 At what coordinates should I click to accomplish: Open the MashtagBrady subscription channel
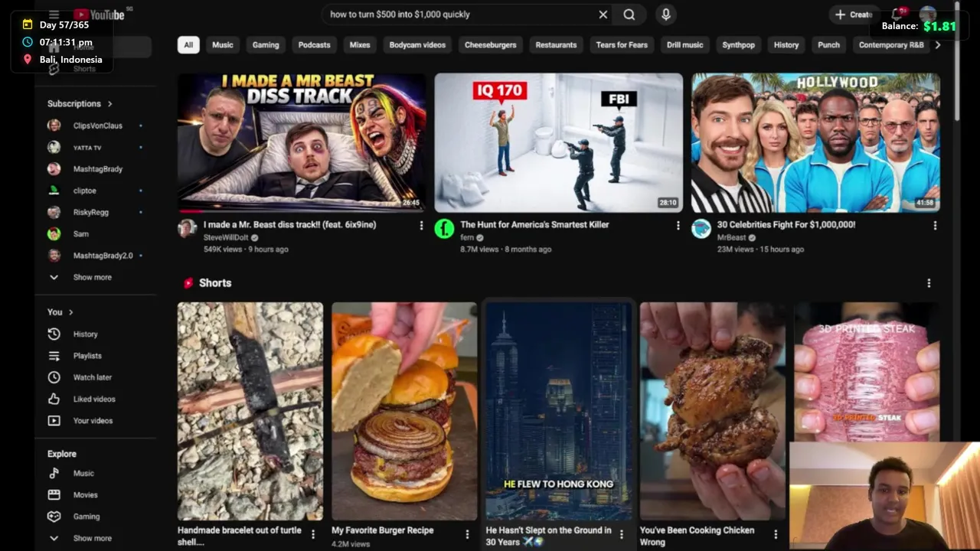click(96, 169)
